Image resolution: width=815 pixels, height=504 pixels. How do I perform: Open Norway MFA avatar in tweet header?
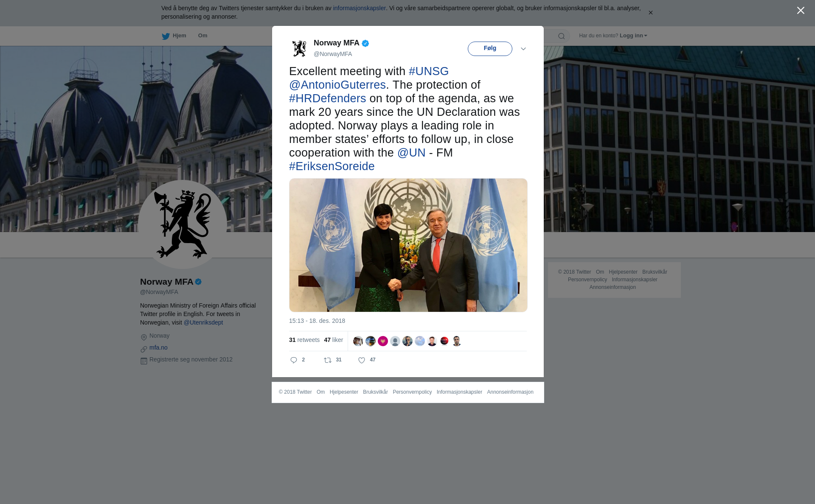point(299,48)
